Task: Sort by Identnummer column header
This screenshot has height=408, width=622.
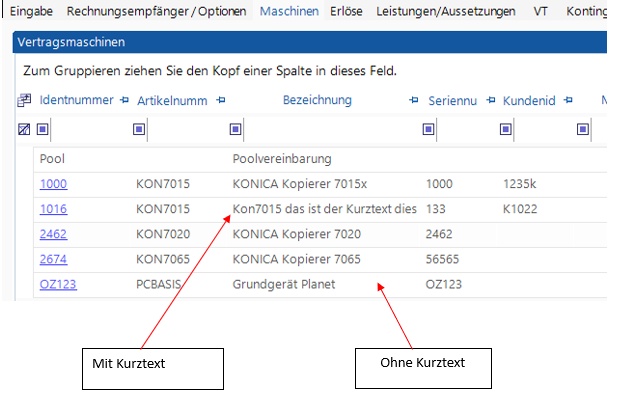Action: pos(77,100)
